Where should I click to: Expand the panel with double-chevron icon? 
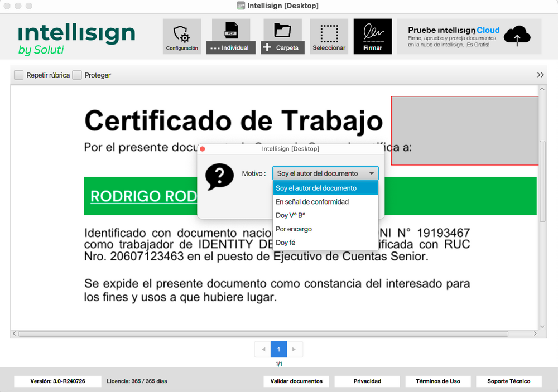[x=540, y=75]
